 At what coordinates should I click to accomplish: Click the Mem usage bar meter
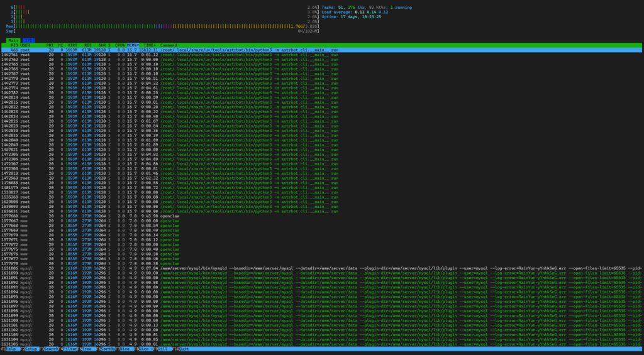click(x=163, y=26)
